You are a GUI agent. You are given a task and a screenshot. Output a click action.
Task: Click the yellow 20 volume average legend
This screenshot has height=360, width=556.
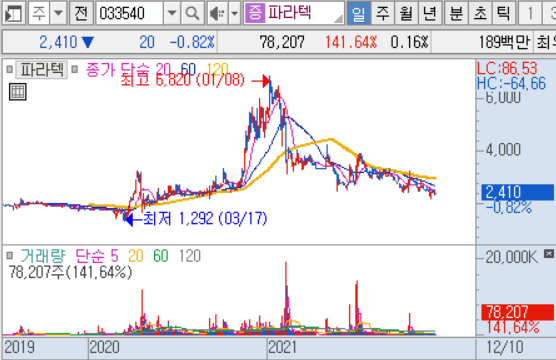(136, 255)
